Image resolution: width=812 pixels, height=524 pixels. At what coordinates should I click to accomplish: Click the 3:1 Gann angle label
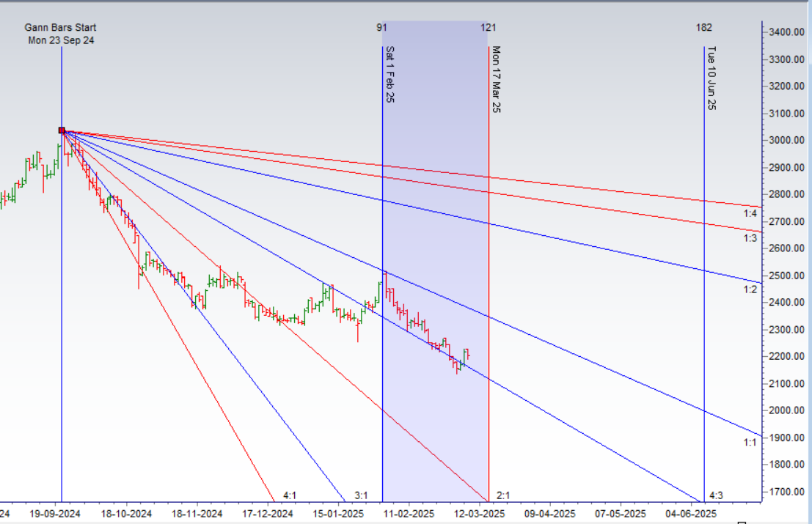(x=362, y=496)
